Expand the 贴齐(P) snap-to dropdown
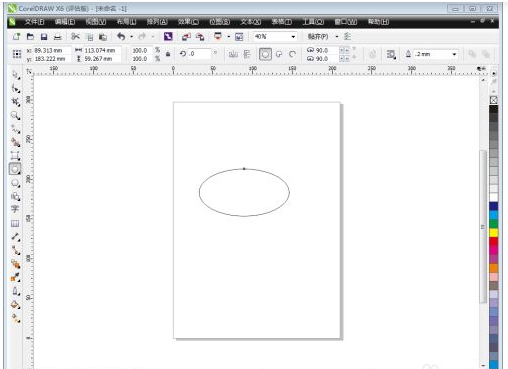508x369 pixels. (x=337, y=37)
